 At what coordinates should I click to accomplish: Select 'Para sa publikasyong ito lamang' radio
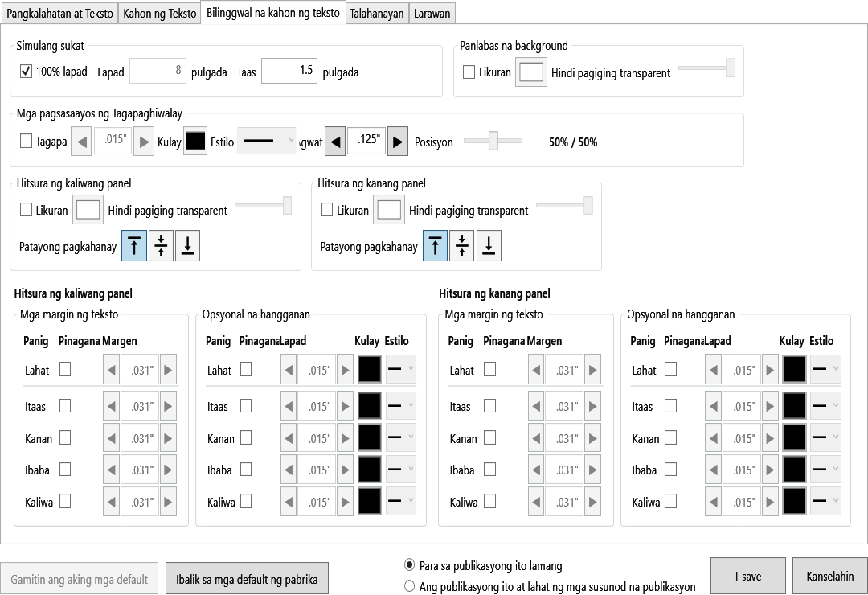click(x=410, y=565)
